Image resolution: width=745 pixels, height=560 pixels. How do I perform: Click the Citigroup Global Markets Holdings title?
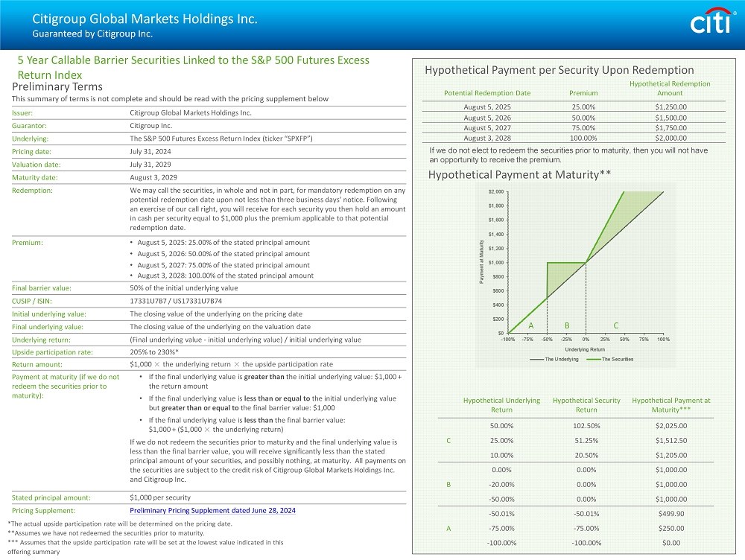pyautogui.click(x=145, y=19)
